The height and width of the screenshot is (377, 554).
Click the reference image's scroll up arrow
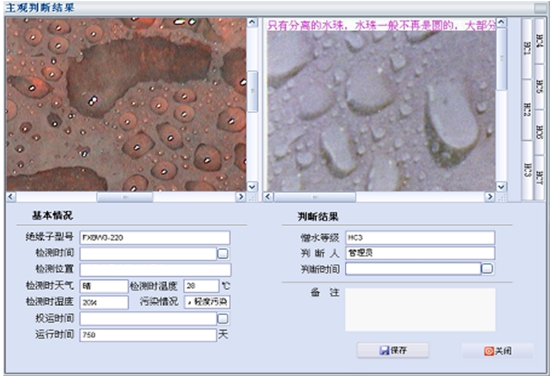[501, 23]
